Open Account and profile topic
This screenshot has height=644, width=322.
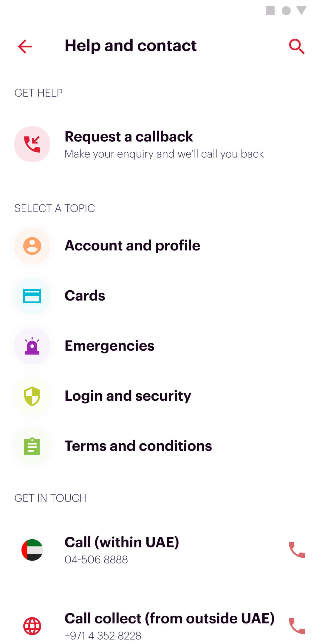[x=161, y=246]
